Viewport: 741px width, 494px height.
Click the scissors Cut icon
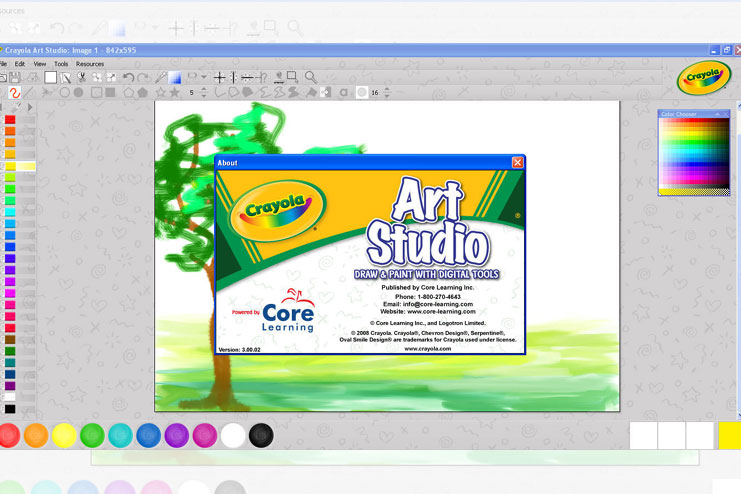click(x=82, y=78)
